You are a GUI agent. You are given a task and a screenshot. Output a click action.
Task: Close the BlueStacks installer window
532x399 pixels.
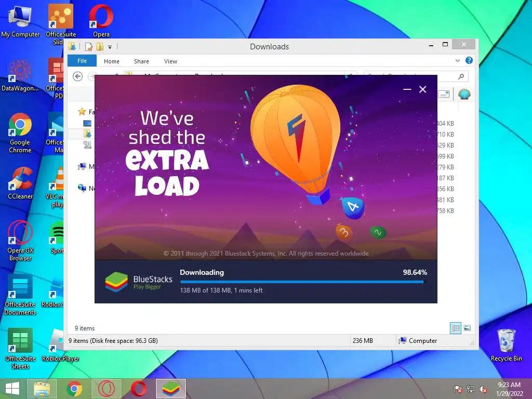(422, 89)
